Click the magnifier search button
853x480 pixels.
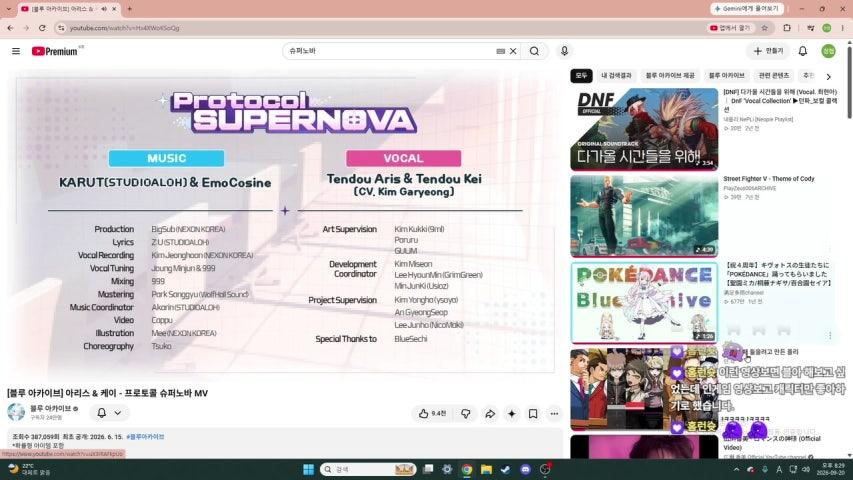(534, 51)
